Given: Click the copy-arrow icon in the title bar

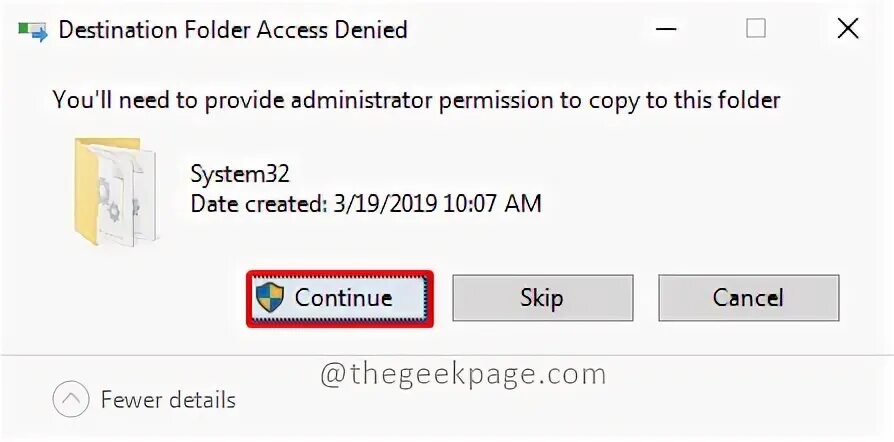Looking at the screenshot, I should [x=32, y=30].
